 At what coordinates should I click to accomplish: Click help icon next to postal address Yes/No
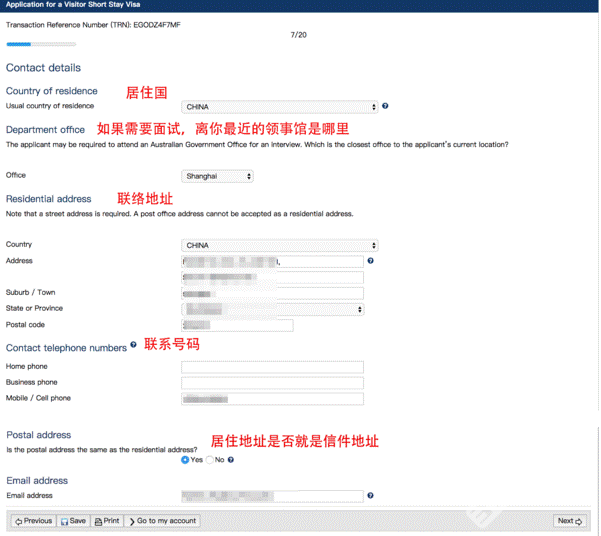tap(231, 460)
